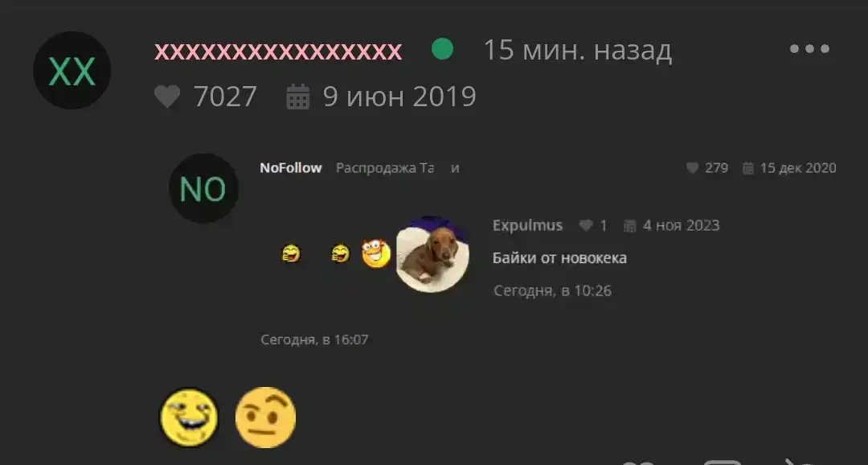Open the three-dots post options menu
This screenshot has width=868, height=465.
click(x=809, y=49)
